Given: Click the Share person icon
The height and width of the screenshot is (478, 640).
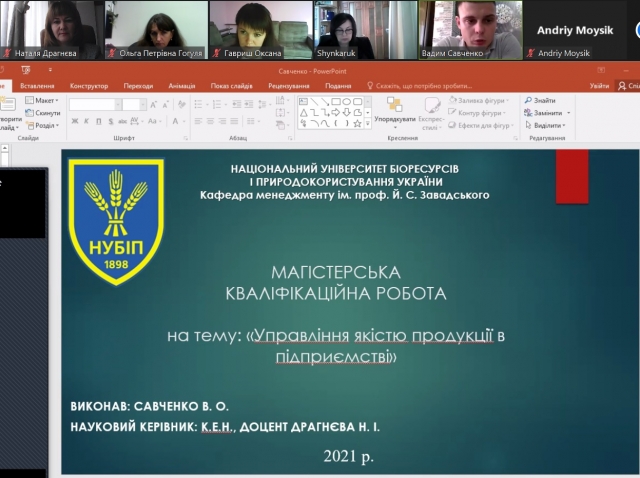Looking at the screenshot, I should click(622, 86).
